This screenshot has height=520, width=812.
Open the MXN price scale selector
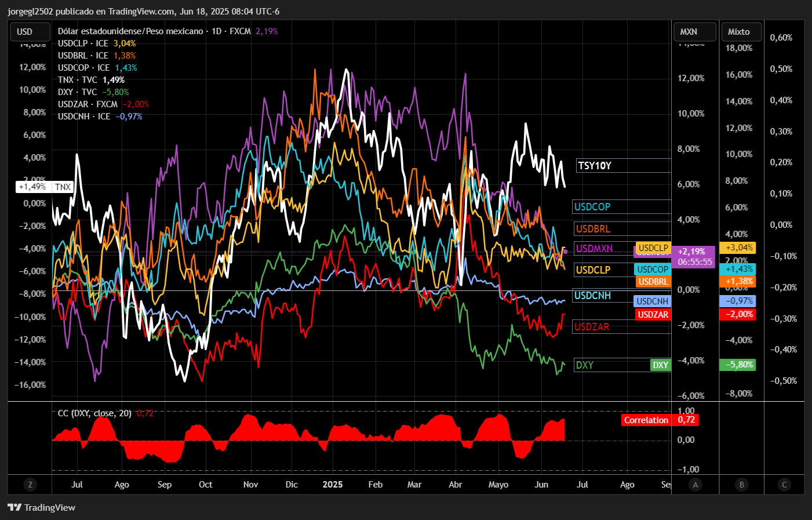pyautogui.click(x=695, y=32)
